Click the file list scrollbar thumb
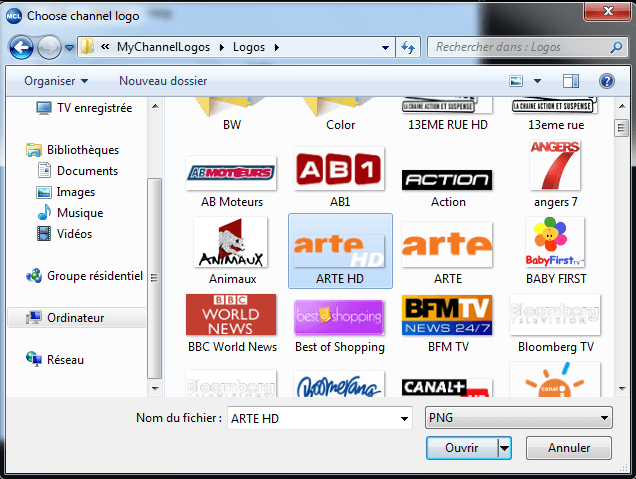This screenshot has height=479, width=636. click(621, 128)
